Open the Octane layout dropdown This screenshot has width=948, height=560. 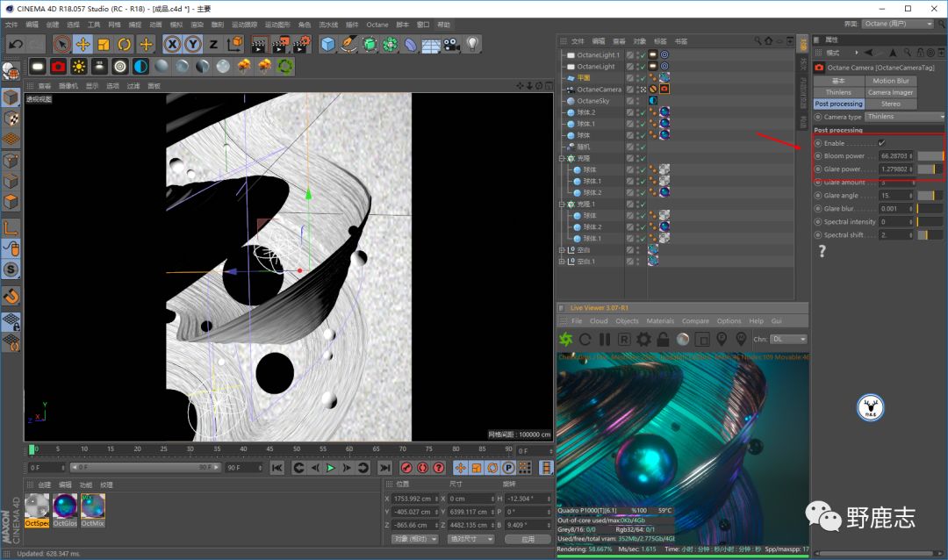pyautogui.click(x=897, y=25)
